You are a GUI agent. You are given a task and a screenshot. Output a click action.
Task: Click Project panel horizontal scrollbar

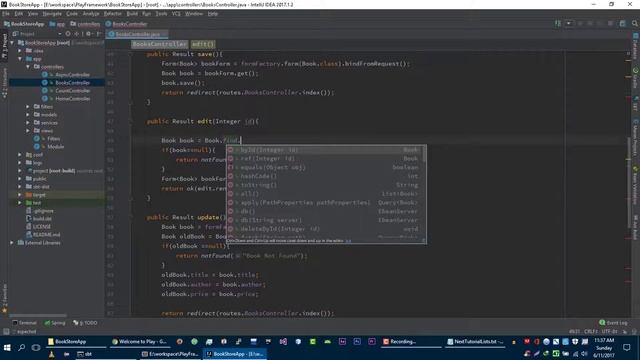point(38,316)
